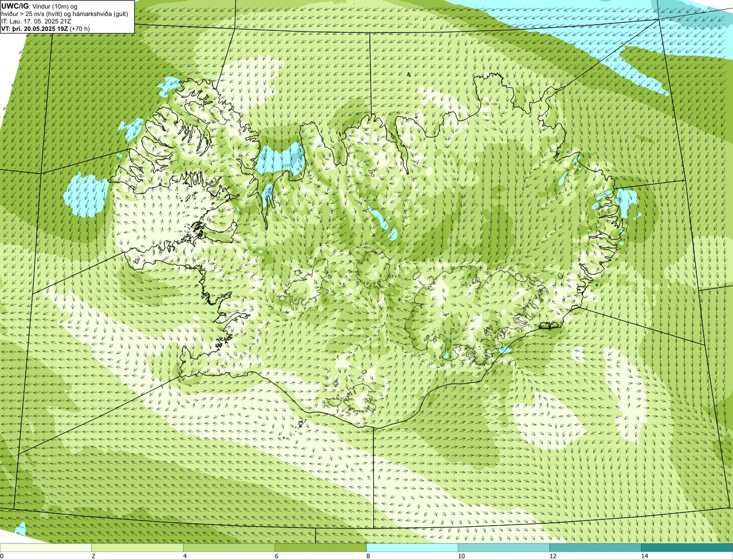Click the '10' scale label

tap(461, 556)
